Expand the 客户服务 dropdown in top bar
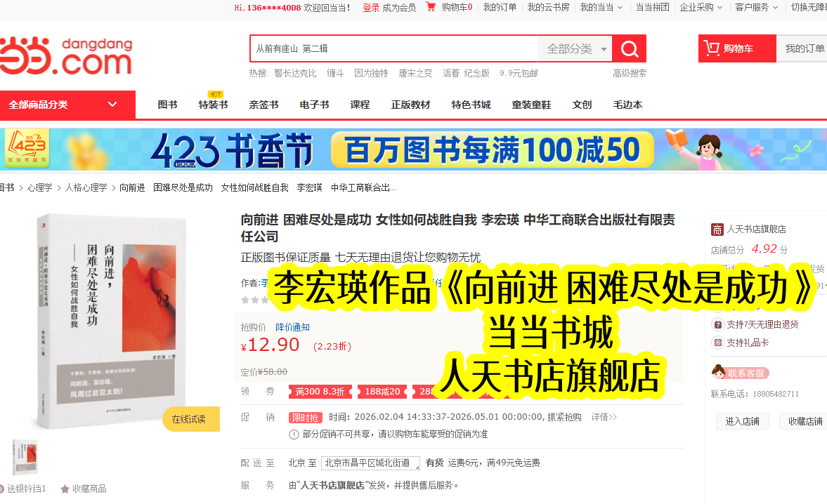 point(757,7)
